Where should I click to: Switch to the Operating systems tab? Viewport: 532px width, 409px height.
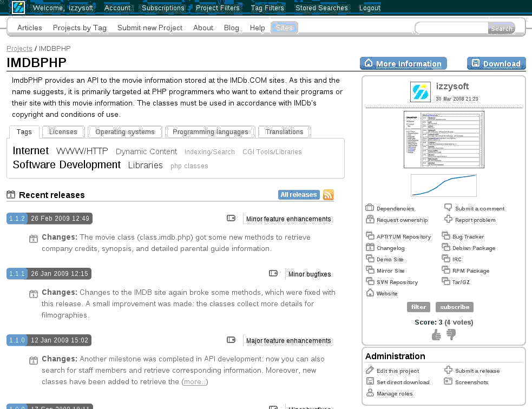coord(125,131)
